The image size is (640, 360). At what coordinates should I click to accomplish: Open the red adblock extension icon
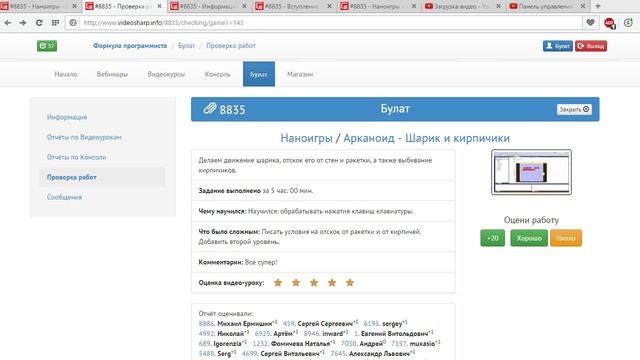coord(609,23)
